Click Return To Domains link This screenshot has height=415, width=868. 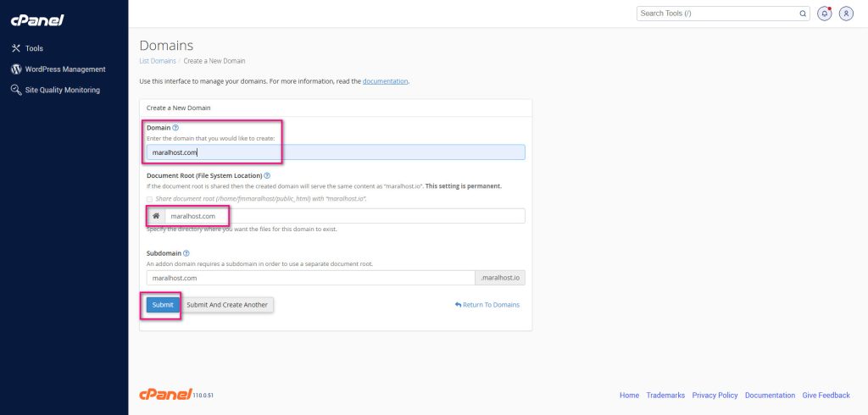click(x=487, y=305)
